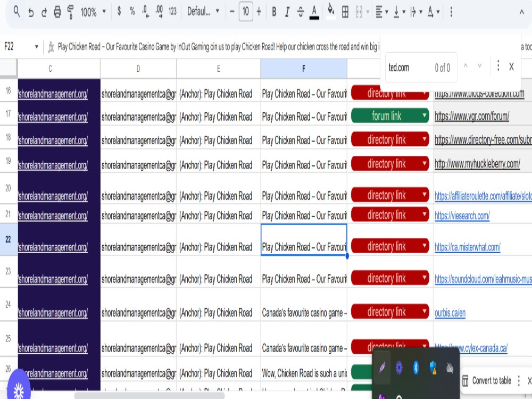
Task: Select row 22 header
Action: click(x=9, y=239)
